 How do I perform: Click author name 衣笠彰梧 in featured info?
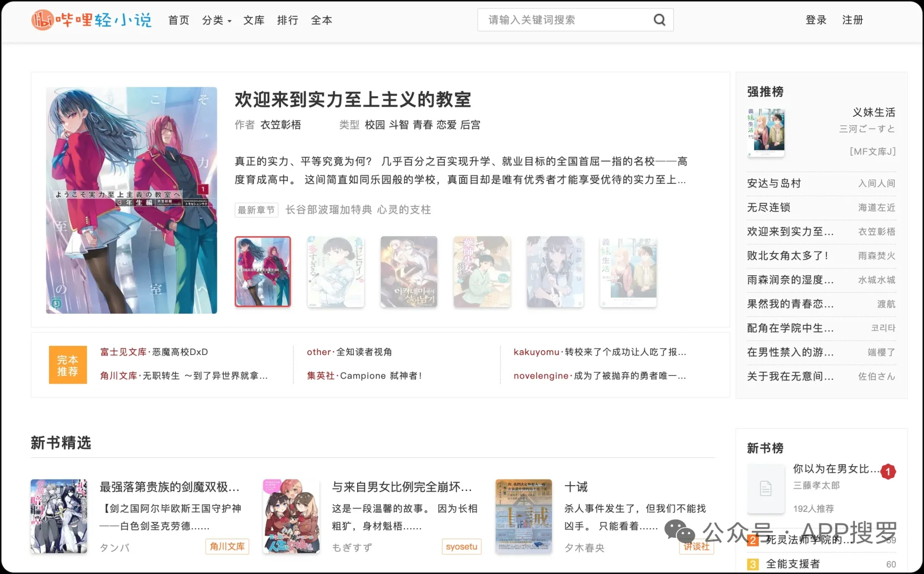point(281,125)
